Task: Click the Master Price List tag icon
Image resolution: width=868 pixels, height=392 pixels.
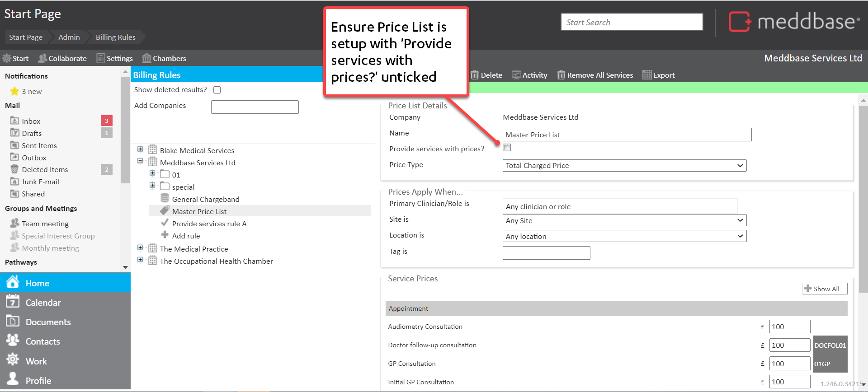Action: pos(165,211)
